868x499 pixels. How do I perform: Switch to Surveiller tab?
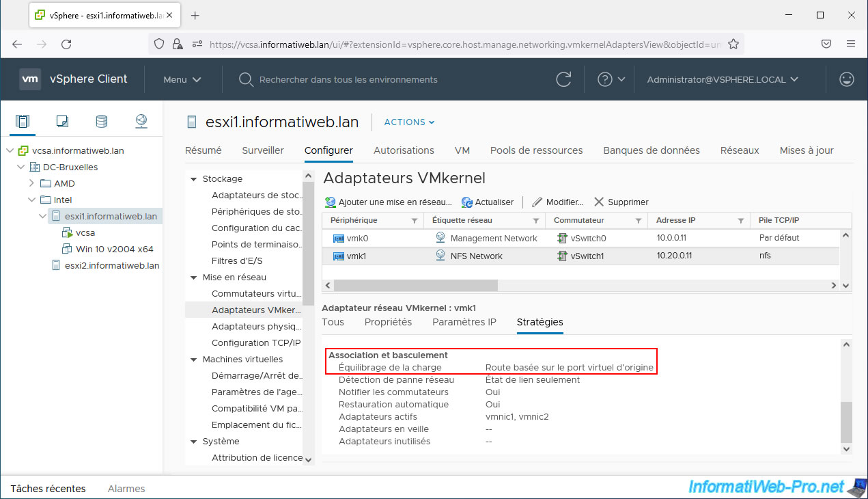263,150
